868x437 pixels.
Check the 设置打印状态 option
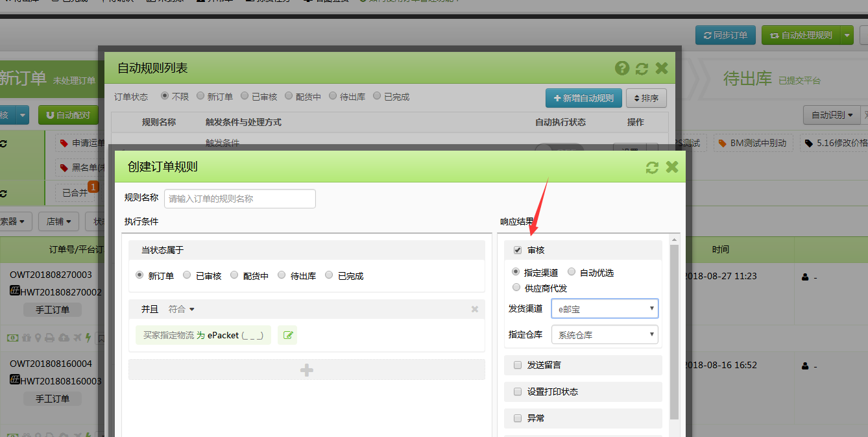[x=518, y=392]
